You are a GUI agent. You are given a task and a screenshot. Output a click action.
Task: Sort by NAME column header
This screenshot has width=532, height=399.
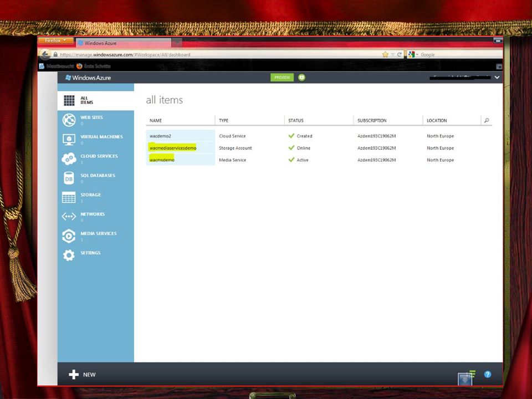point(156,120)
